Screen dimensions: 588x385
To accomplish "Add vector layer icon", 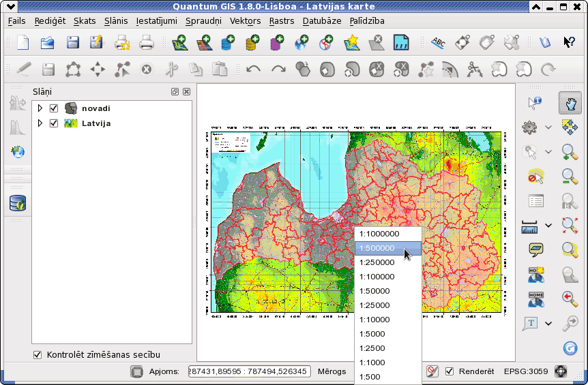I will click(x=179, y=42).
